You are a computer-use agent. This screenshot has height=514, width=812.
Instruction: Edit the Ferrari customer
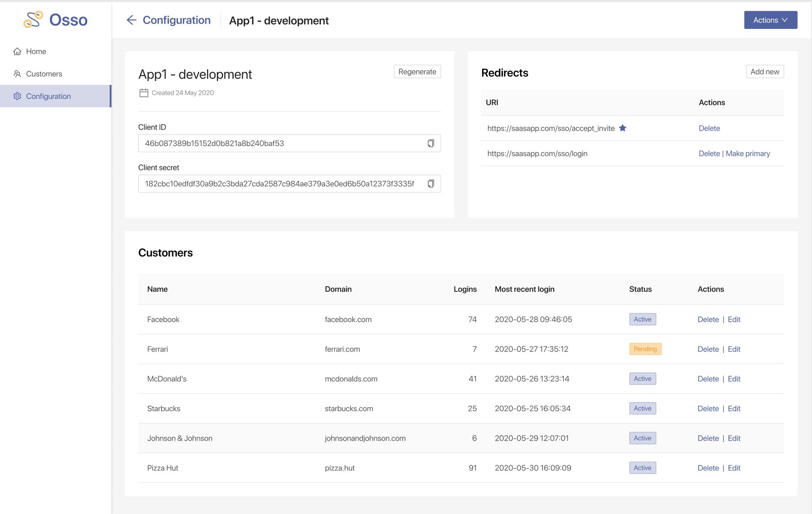point(734,349)
